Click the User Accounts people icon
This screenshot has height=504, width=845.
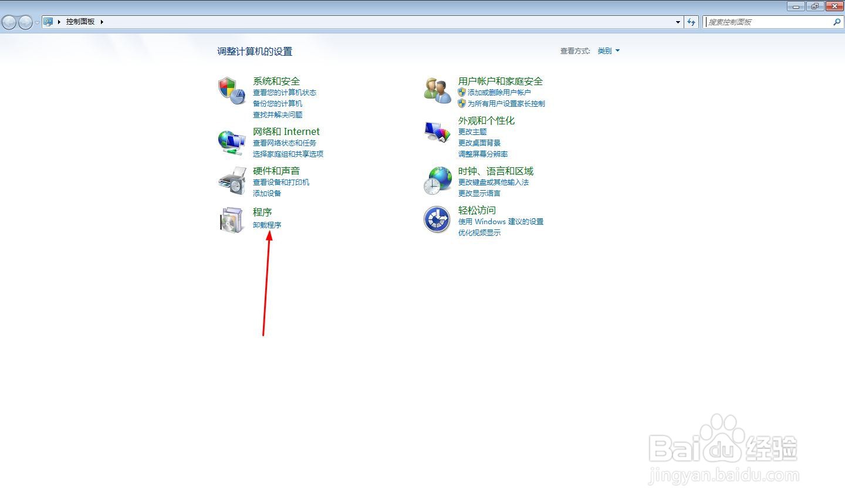pyautogui.click(x=437, y=91)
